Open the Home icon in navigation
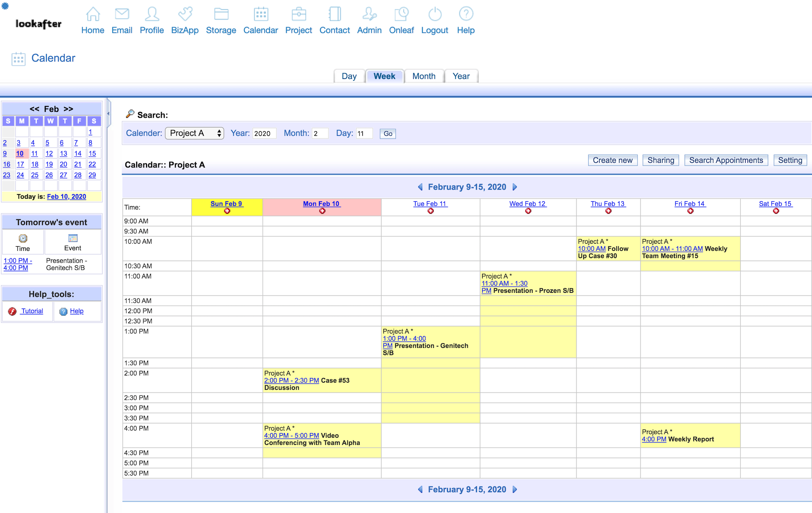812x513 pixels. (x=92, y=14)
